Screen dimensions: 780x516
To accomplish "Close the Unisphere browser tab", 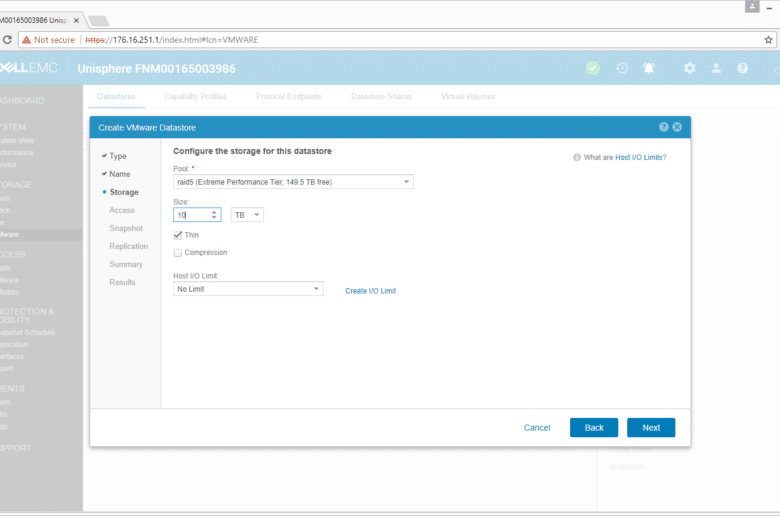I will (x=76, y=20).
